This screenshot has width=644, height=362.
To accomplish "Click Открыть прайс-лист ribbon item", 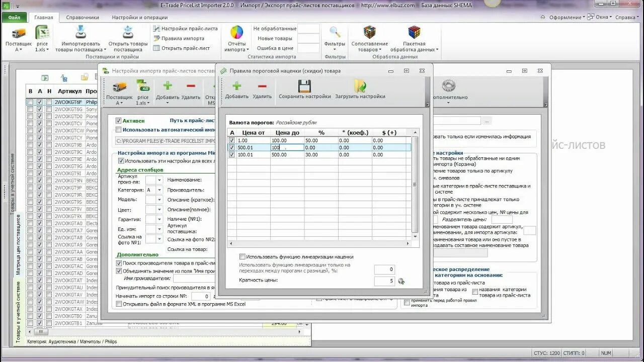I will [182, 48].
